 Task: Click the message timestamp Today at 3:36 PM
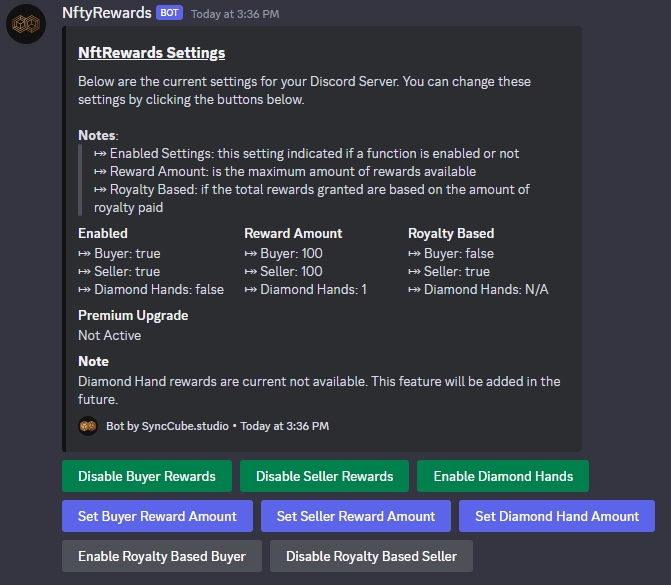(x=235, y=14)
